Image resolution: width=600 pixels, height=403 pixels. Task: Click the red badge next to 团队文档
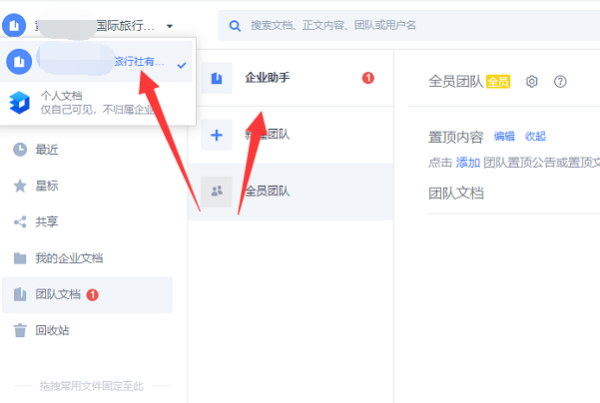[x=92, y=295]
